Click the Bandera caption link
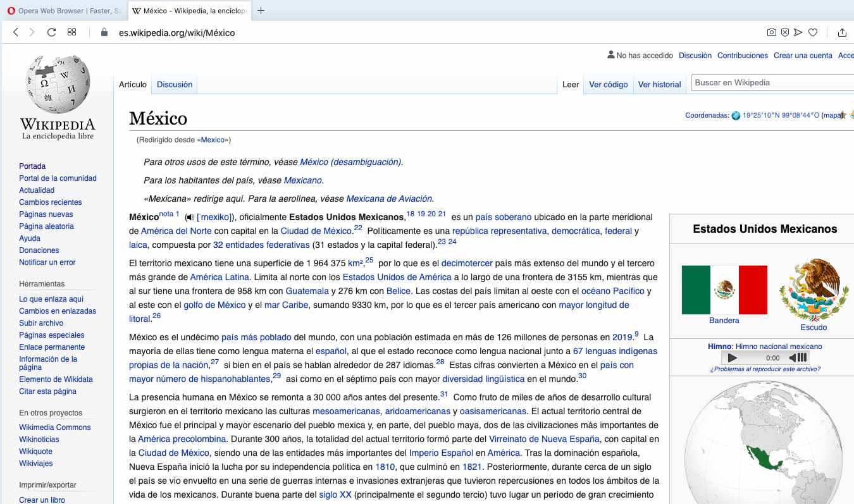This screenshot has width=854, height=504. 724,321
